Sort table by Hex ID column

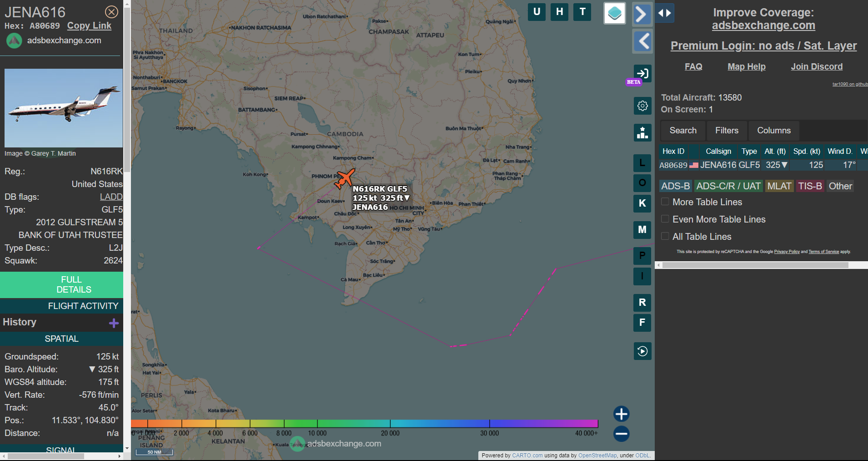(x=673, y=151)
